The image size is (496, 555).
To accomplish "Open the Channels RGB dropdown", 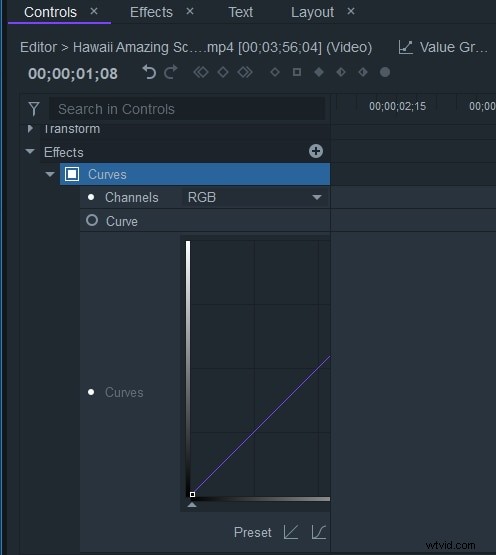I will (255, 197).
